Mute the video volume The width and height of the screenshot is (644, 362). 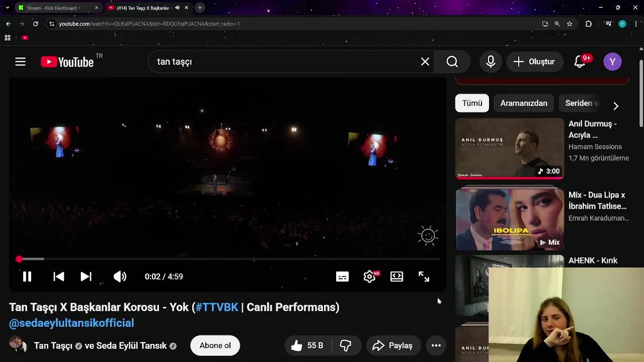click(x=120, y=277)
